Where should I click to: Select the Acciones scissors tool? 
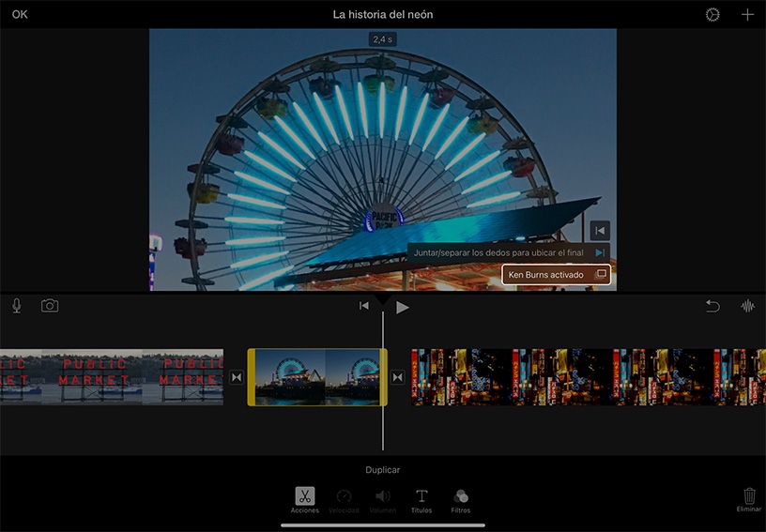pyautogui.click(x=305, y=500)
